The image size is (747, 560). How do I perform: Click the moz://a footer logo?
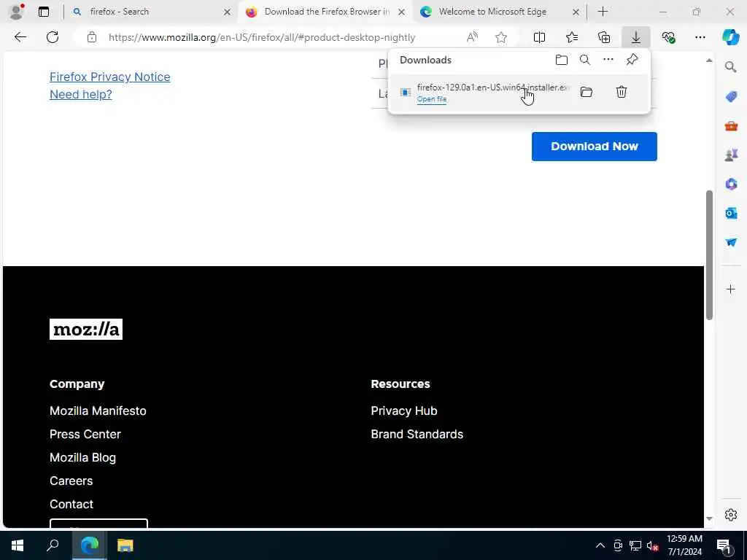(x=86, y=329)
